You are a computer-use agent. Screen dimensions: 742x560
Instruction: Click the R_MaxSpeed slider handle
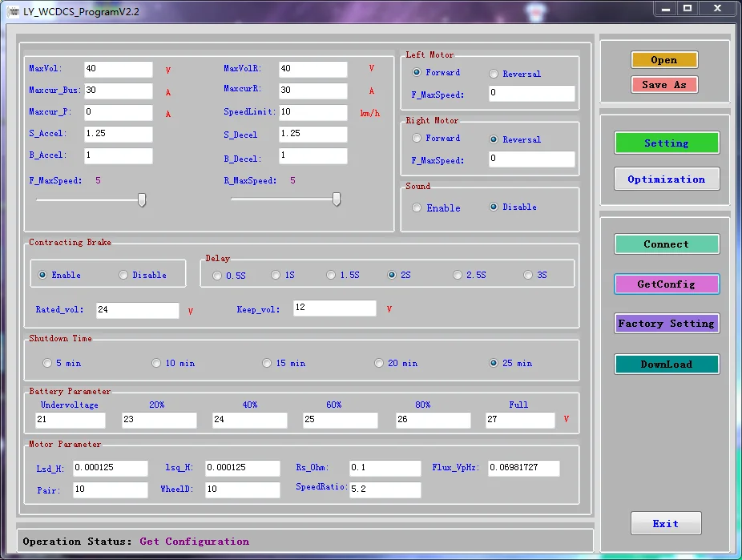pyautogui.click(x=337, y=199)
